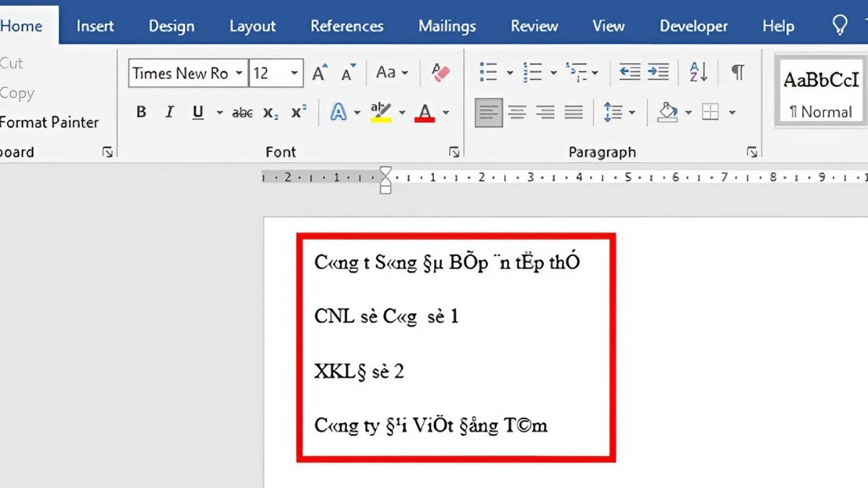Toggle Show/Hide paragraph marks
The width and height of the screenshot is (868, 488).
click(x=737, y=72)
